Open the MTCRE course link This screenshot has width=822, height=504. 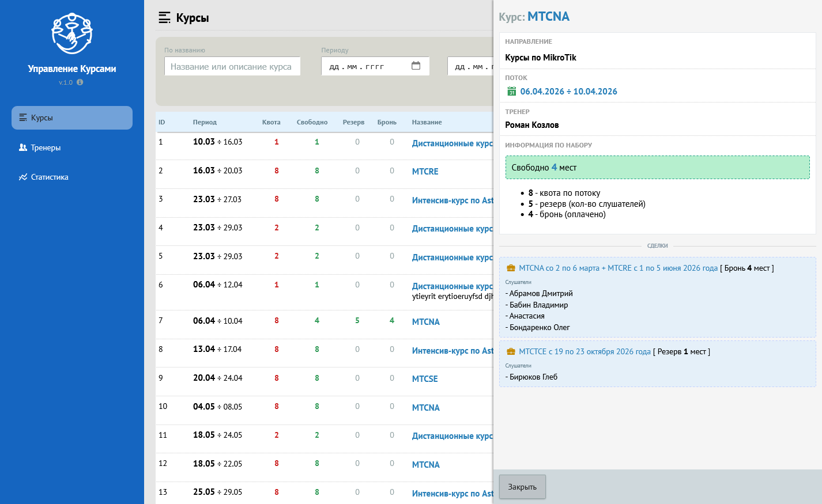425,172
